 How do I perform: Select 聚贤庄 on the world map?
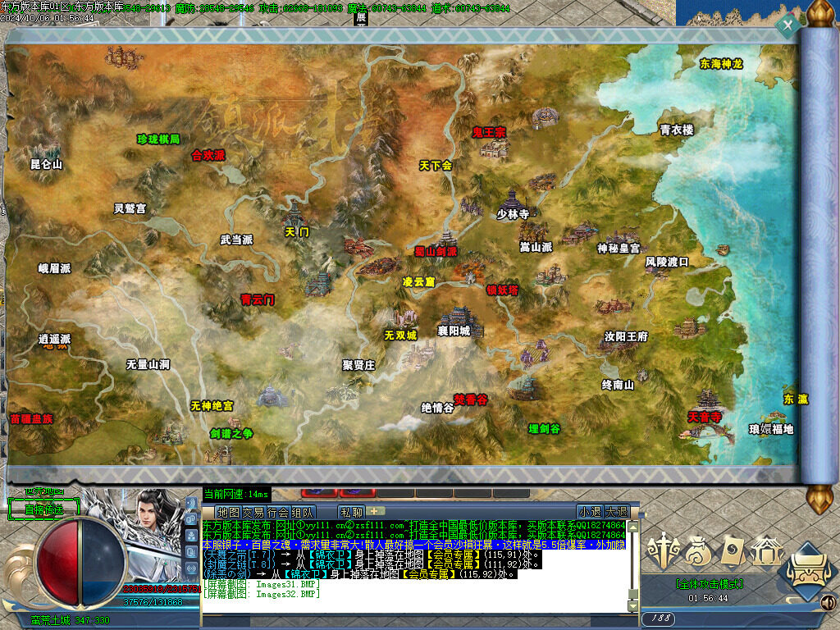pos(358,365)
